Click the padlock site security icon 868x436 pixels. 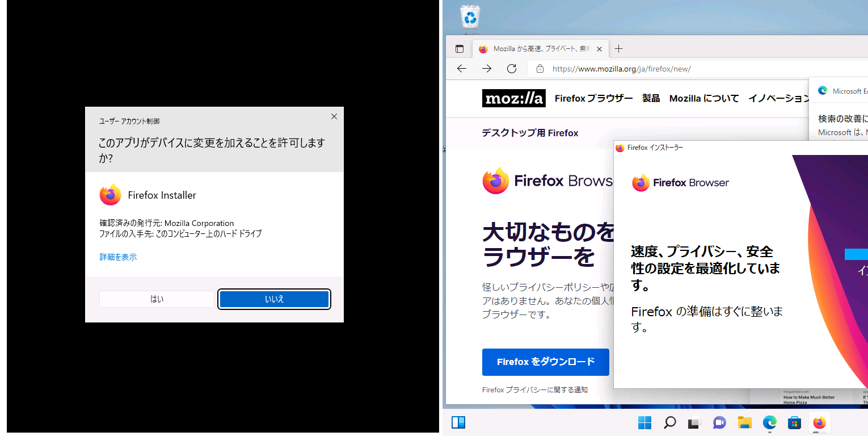(538, 68)
